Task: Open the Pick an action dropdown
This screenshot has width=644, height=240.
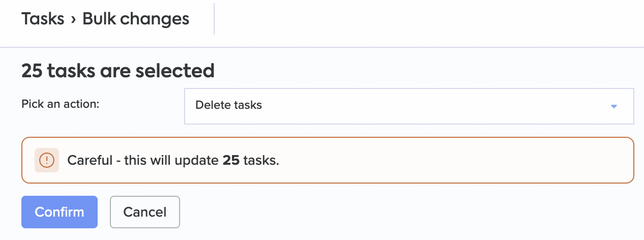Action: 408,106
